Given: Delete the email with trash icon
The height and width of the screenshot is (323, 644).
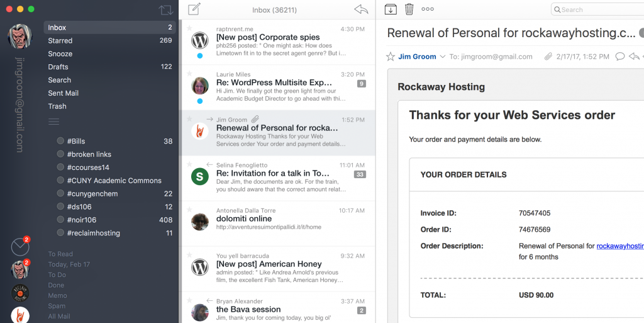Looking at the screenshot, I should 409,9.
